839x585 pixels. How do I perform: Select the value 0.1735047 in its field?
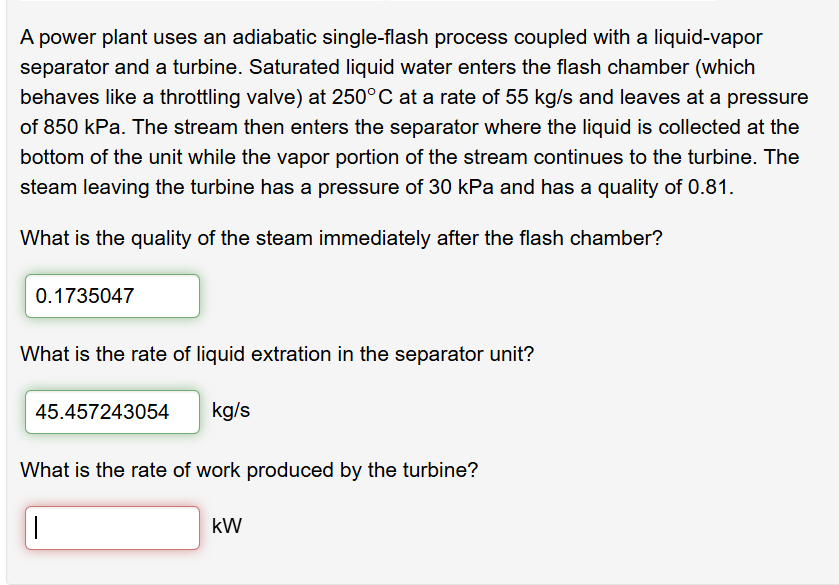tap(83, 296)
